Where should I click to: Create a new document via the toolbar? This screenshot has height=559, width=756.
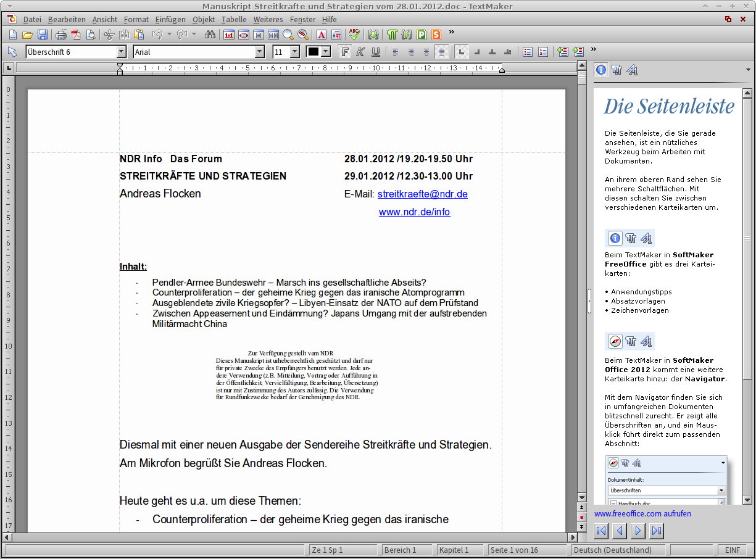[12, 35]
